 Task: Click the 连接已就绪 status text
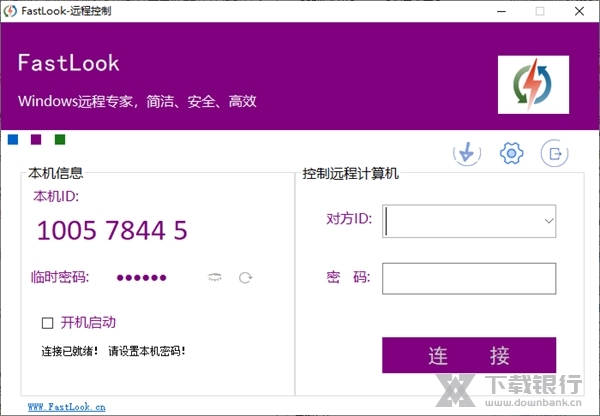coord(70,351)
